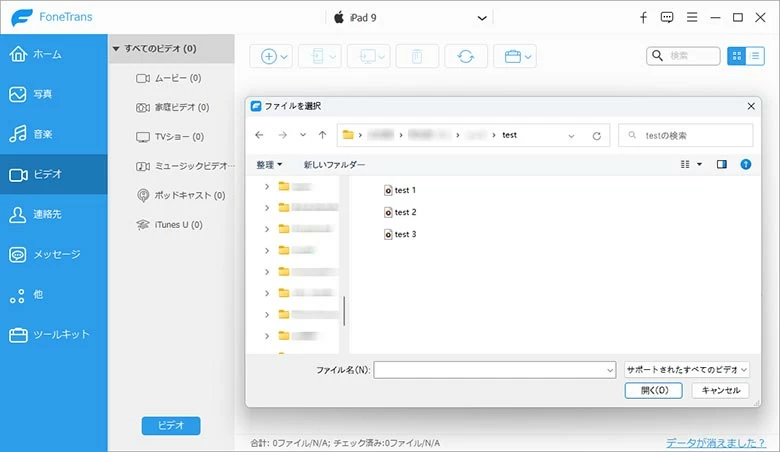Select the 音楽 tab in the sidebar
This screenshot has width=780, height=452.
point(54,134)
